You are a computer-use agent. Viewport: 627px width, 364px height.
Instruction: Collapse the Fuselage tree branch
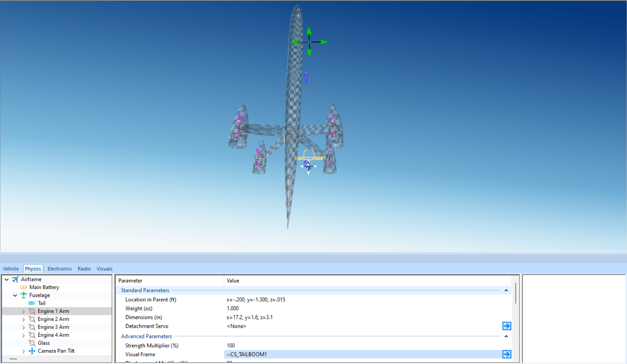[x=15, y=295]
